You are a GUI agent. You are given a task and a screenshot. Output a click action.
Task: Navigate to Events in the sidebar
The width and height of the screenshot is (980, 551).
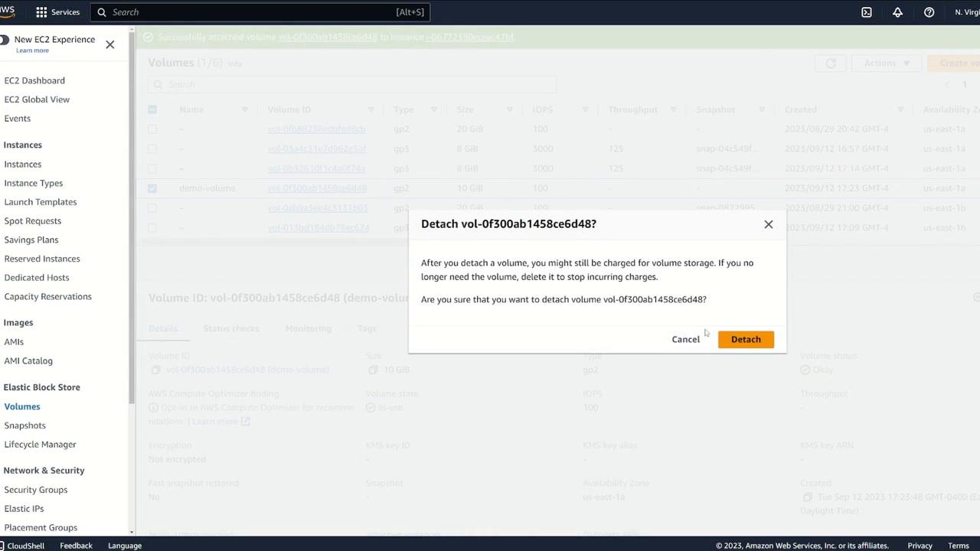coord(18,119)
